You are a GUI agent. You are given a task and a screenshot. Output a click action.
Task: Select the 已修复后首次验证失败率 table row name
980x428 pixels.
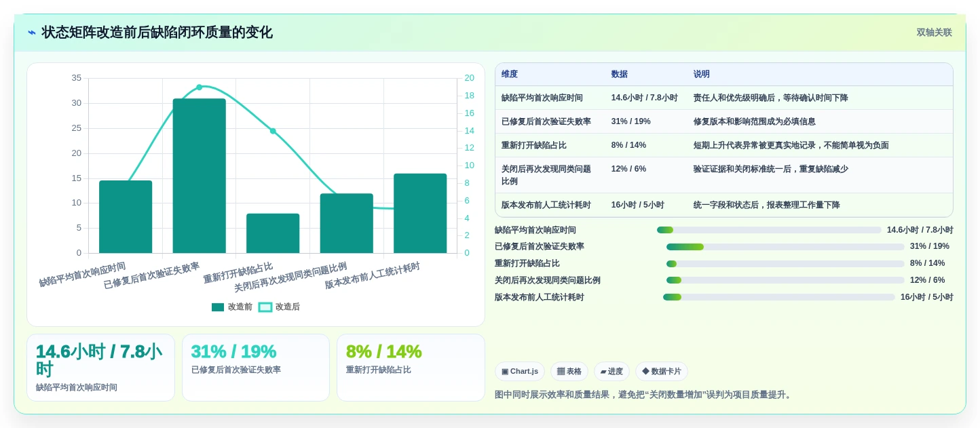pos(546,122)
